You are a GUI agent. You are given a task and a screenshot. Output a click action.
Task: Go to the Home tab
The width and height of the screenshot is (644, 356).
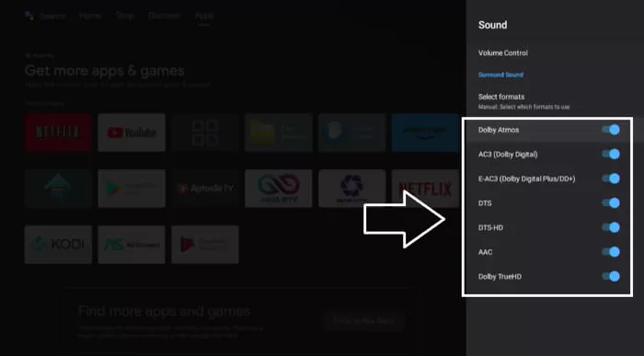pos(90,16)
